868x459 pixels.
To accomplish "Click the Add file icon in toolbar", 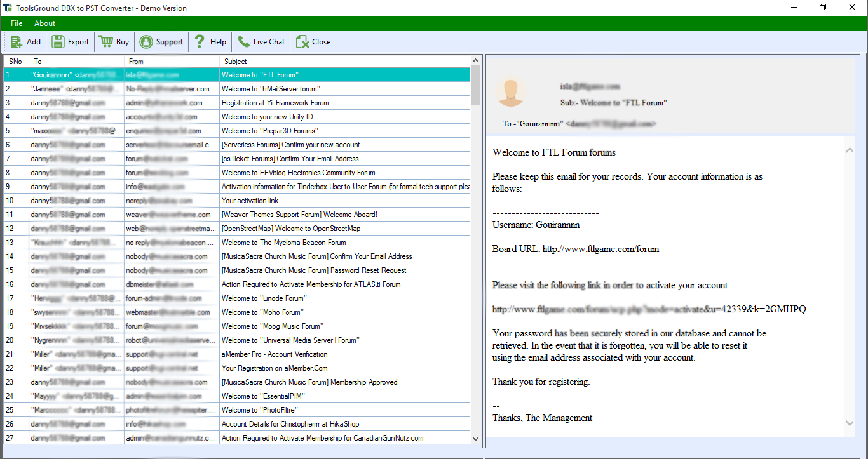I will (17, 42).
